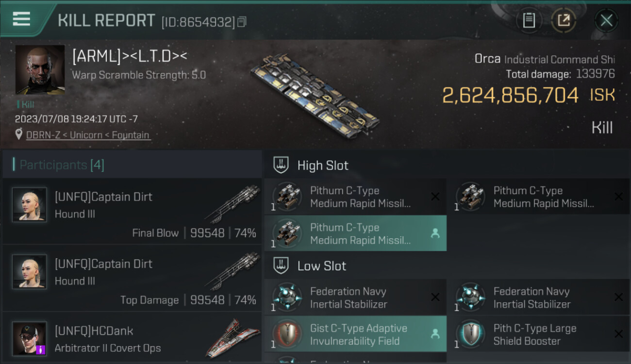Open the DBRN-Z location link
Screen dimensions: 631x364
88,135
